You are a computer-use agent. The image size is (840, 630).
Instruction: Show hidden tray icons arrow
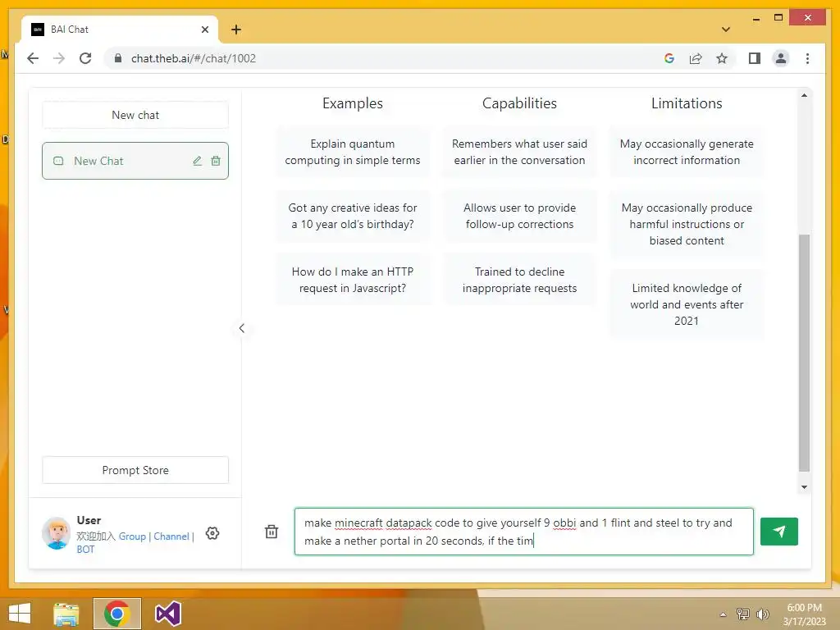pos(724,614)
